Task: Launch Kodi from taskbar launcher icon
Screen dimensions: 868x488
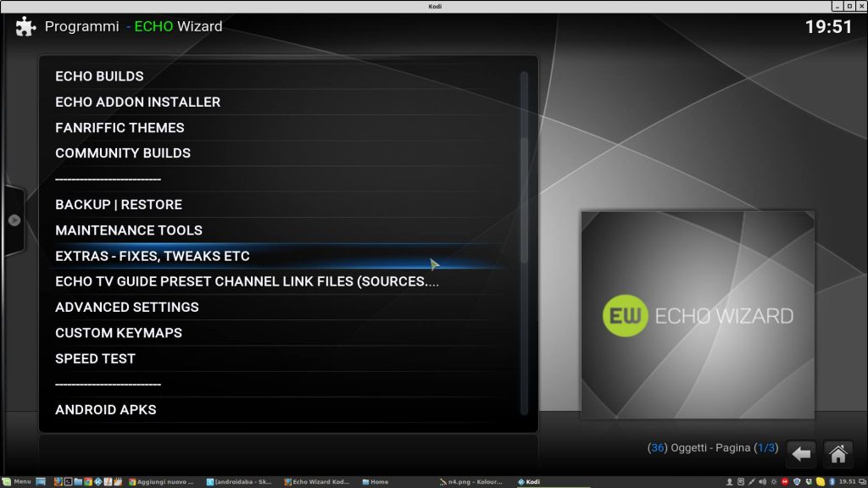Action: (98, 482)
